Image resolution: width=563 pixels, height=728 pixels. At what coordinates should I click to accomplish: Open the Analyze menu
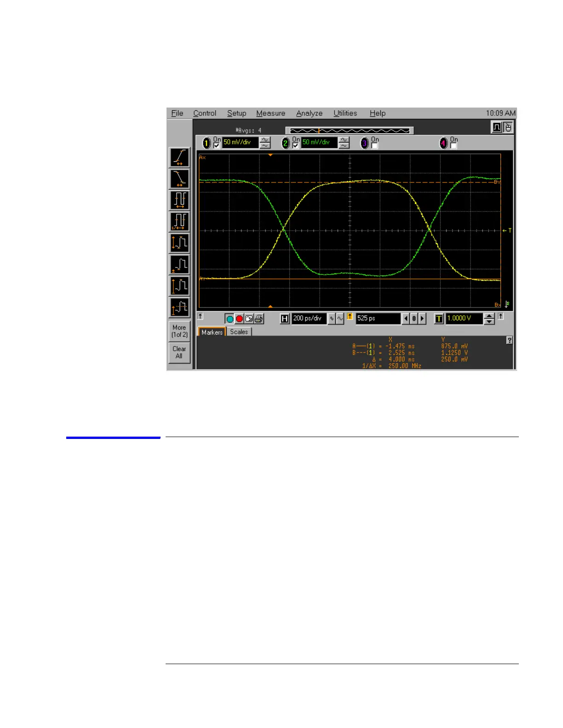(309, 113)
